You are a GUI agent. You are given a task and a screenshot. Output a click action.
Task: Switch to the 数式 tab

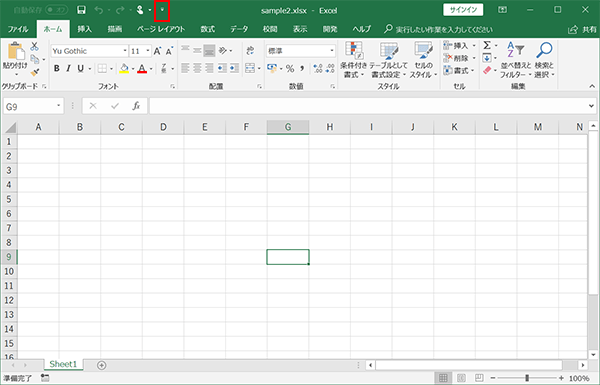208,29
